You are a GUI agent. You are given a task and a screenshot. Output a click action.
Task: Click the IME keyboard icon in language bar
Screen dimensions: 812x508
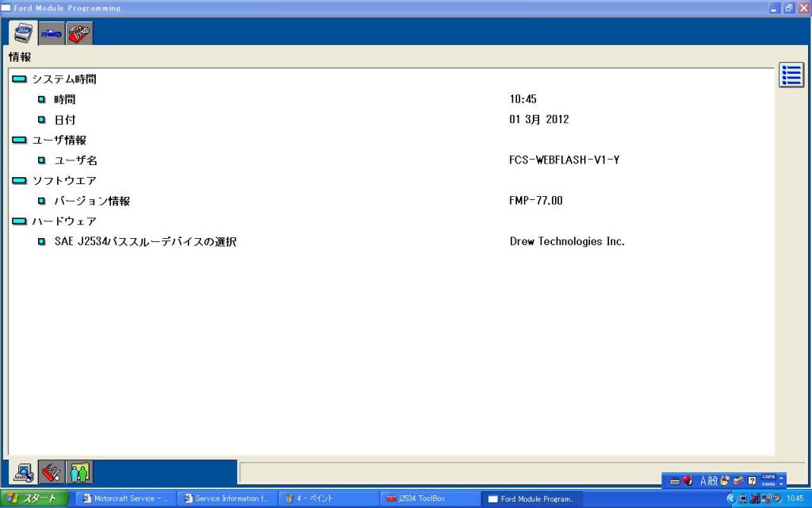pyautogui.click(x=674, y=481)
